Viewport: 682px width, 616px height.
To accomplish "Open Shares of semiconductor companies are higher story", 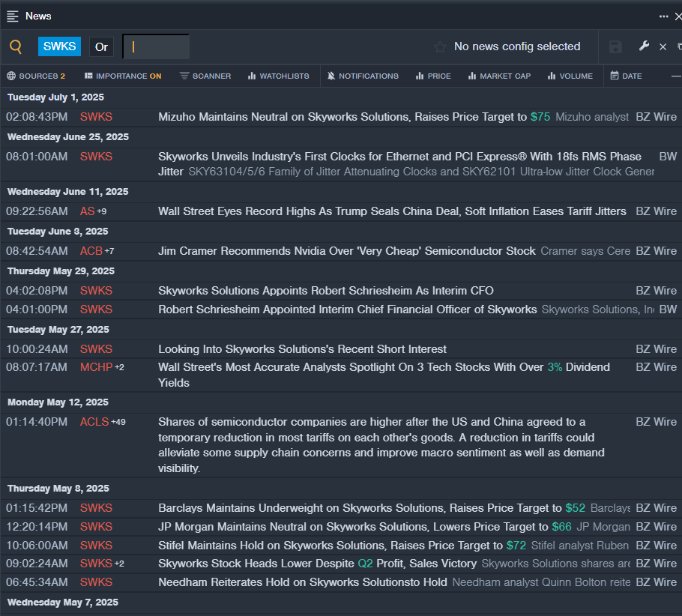I will pos(381,444).
